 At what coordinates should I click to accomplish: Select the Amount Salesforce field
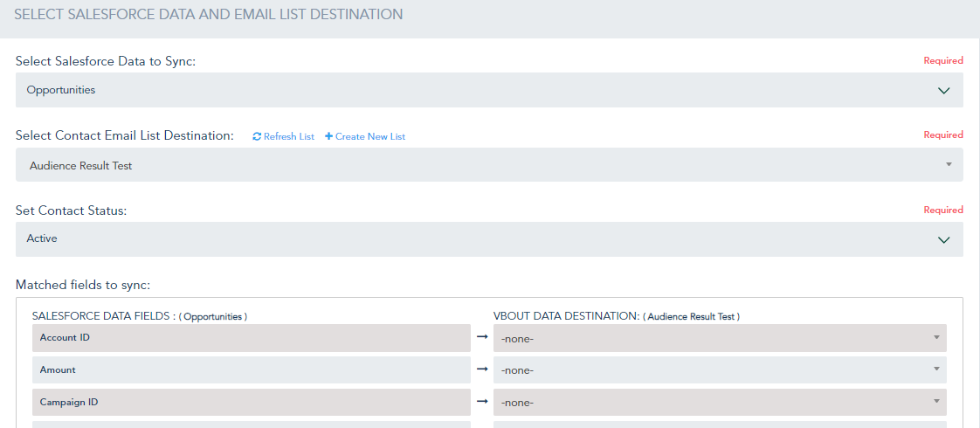coord(252,369)
